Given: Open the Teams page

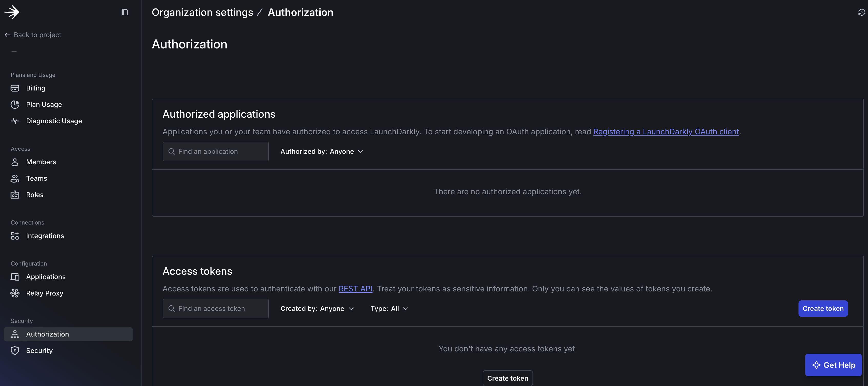Looking at the screenshot, I should click(x=36, y=178).
